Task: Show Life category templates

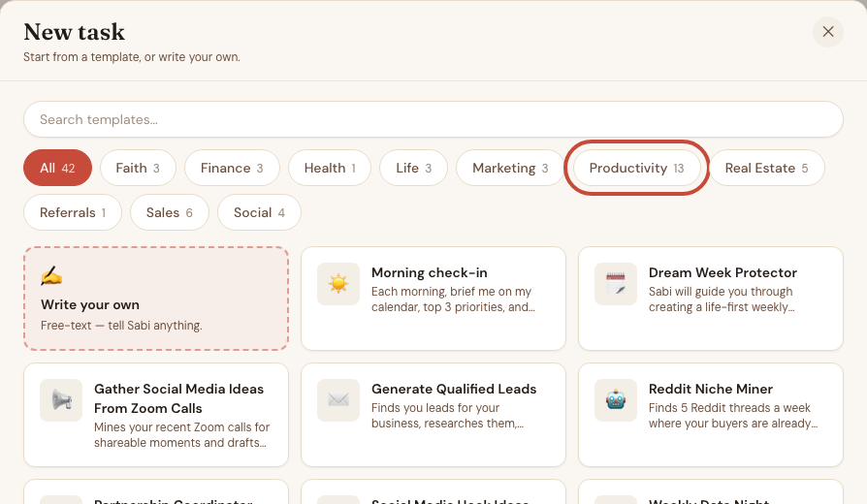Action: tap(413, 168)
